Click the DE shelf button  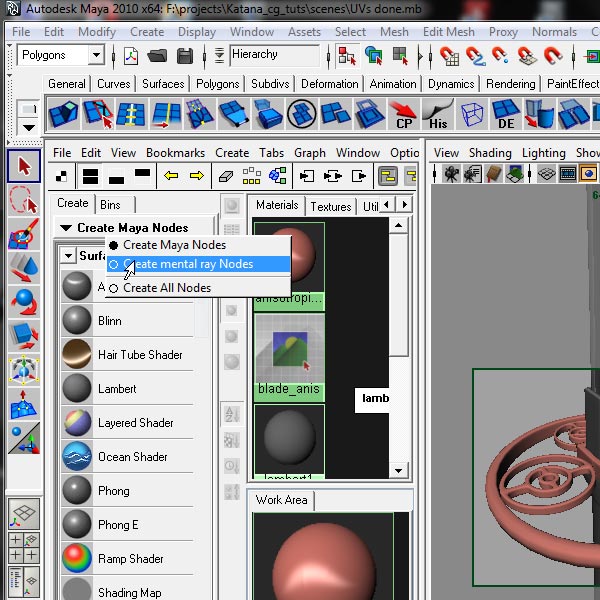coord(505,114)
